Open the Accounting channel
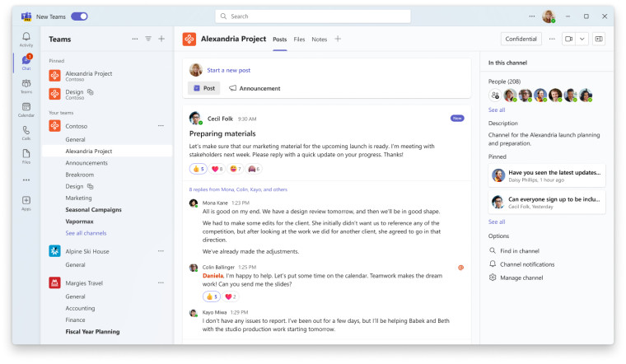 pyautogui.click(x=80, y=308)
